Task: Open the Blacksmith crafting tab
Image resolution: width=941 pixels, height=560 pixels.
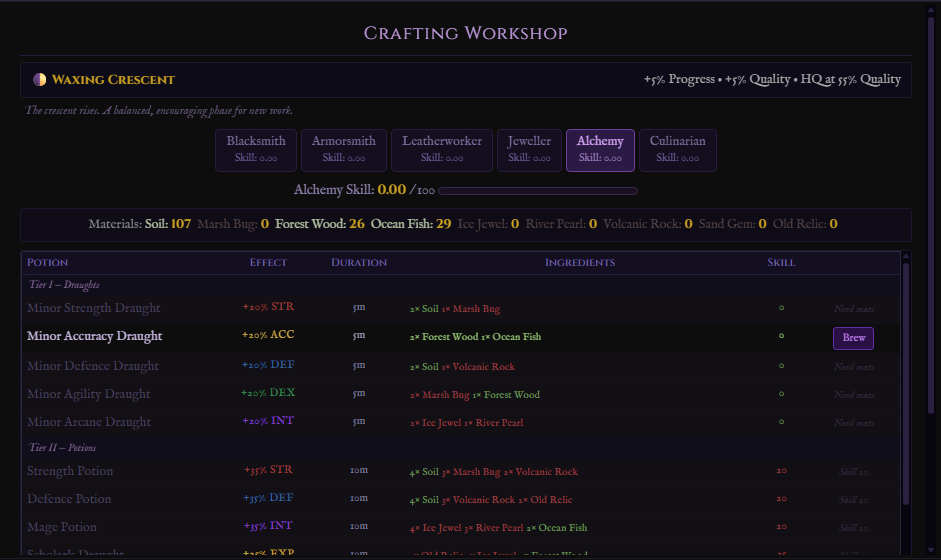Action: click(x=256, y=150)
